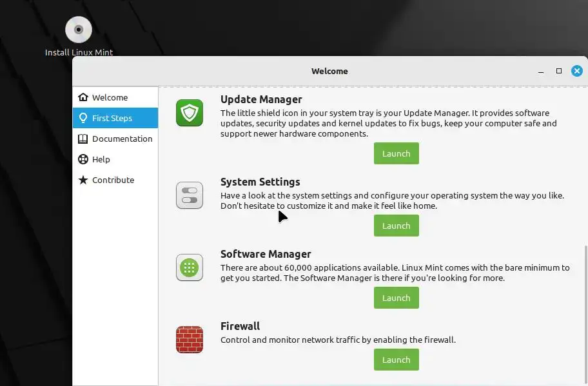Click the Software Manager heading
This screenshot has width=588, height=386.
tap(266, 254)
